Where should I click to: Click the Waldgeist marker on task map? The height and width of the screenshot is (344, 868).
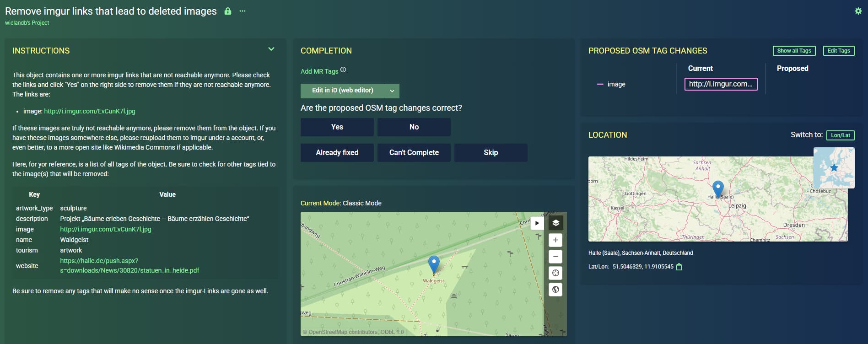tap(434, 265)
